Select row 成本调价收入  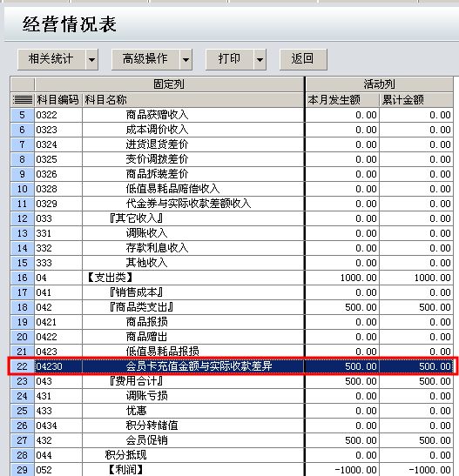click(232, 130)
